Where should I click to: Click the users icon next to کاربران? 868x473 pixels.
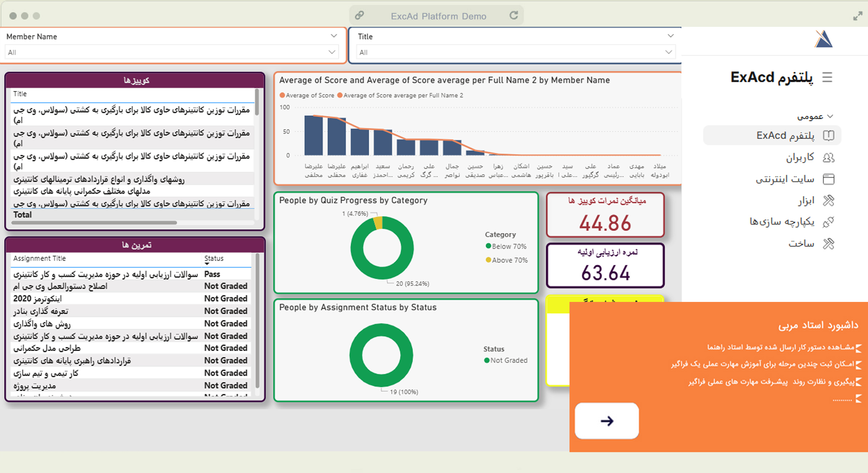(x=829, y=157)
